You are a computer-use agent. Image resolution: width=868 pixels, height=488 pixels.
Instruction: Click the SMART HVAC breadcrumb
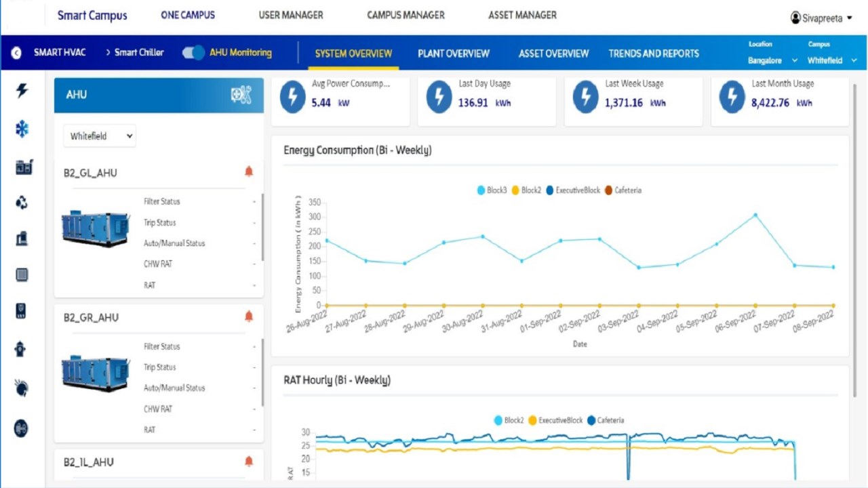coord(60,52)
